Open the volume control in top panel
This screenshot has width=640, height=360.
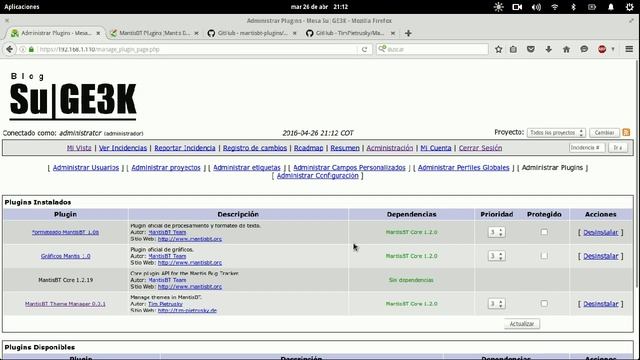pyautogui.click(x=536, y=7)
